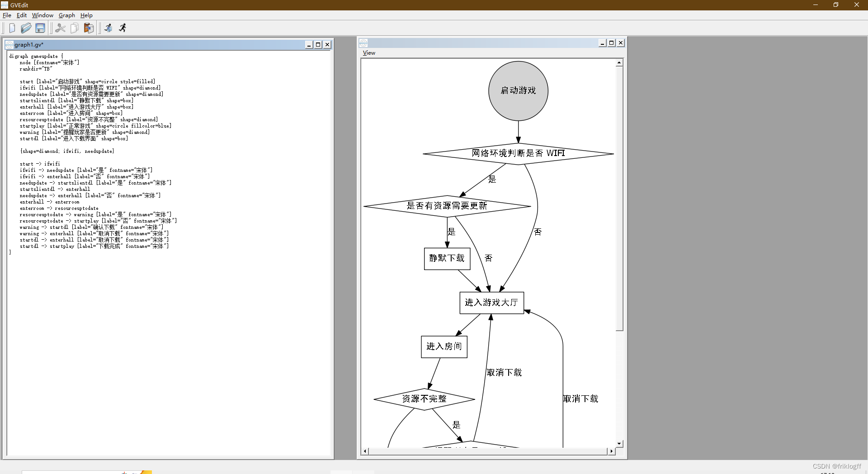This screenshot has width=868, height=474.
Task: Click the code line 'startdl -> startplay'
Action: pyautogui.click(x=94, y=246)
